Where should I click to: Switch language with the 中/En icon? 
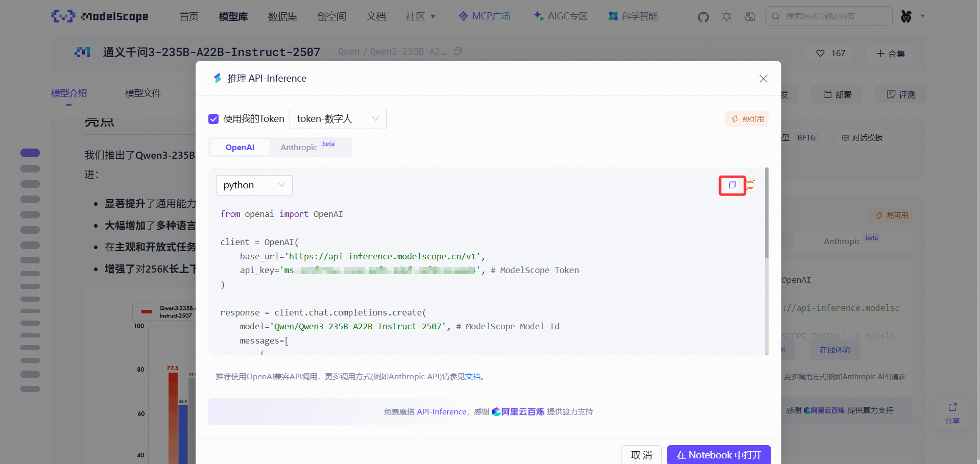[x=750, y=16]
